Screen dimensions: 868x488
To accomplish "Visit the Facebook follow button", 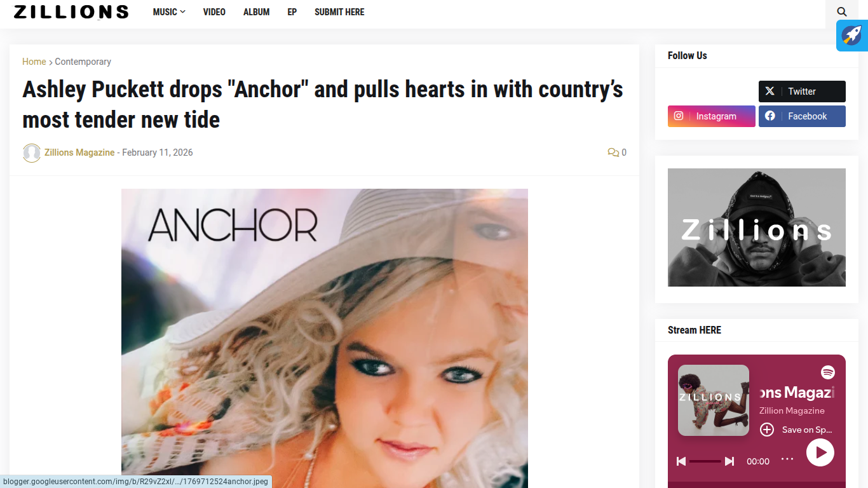I will [802, 116].
